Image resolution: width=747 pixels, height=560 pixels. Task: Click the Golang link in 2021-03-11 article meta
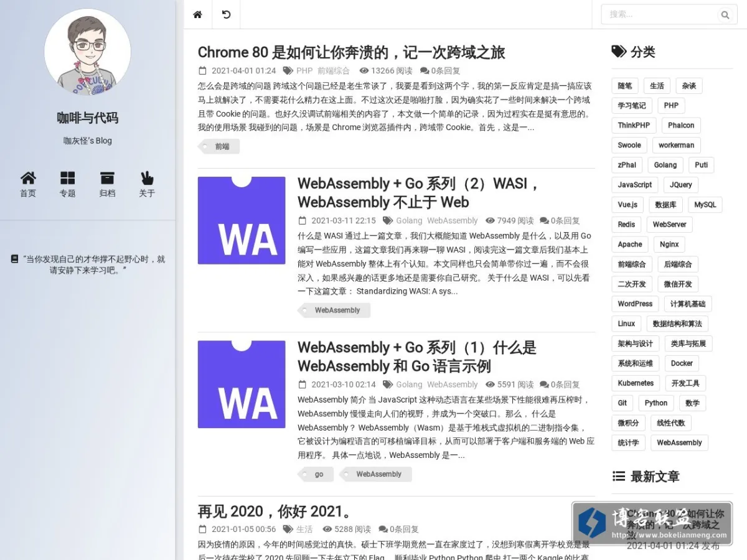(409, 220)
